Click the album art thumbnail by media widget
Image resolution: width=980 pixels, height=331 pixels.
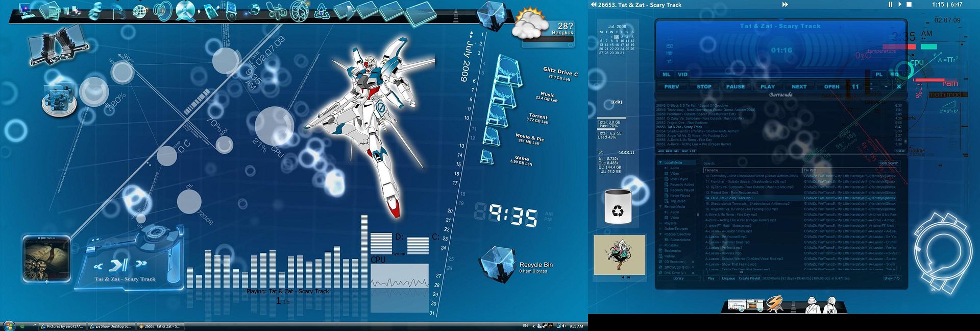click(x=46, y=259)
